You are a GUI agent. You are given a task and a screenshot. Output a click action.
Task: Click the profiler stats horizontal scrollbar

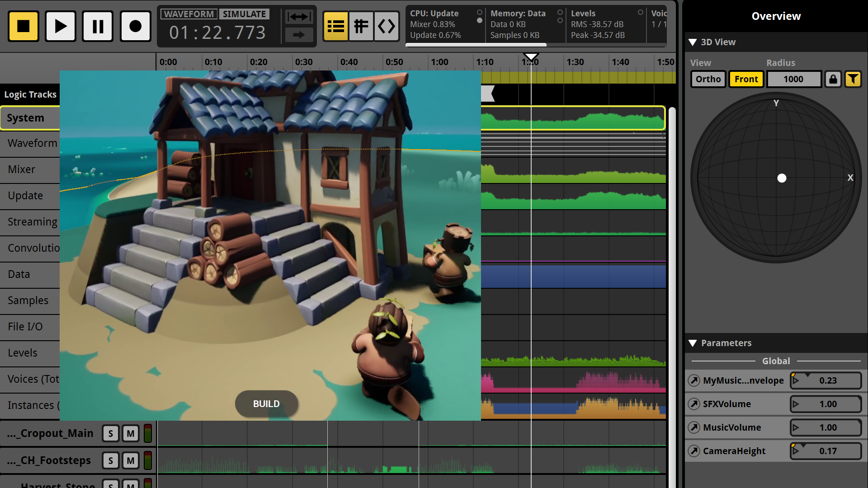pos(476,45)
